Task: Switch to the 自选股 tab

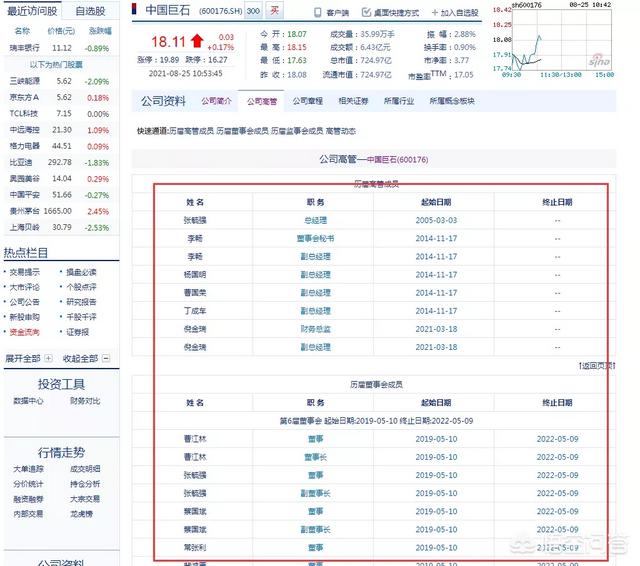Action: pyautogui.click(x=90, y=11)
